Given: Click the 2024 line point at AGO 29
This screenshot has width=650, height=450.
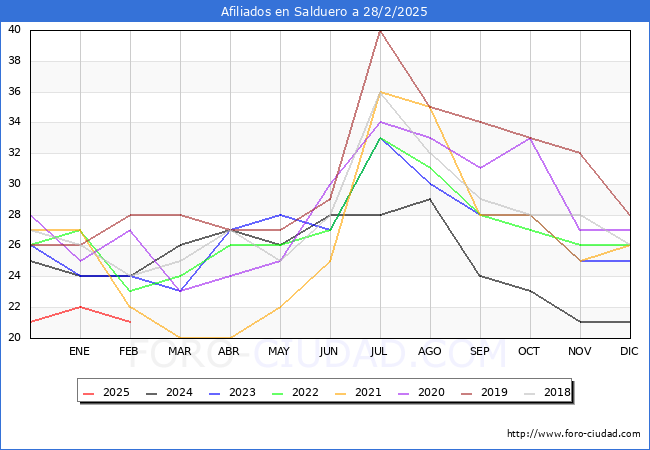Looking at the screenshot, I should 430,199.
